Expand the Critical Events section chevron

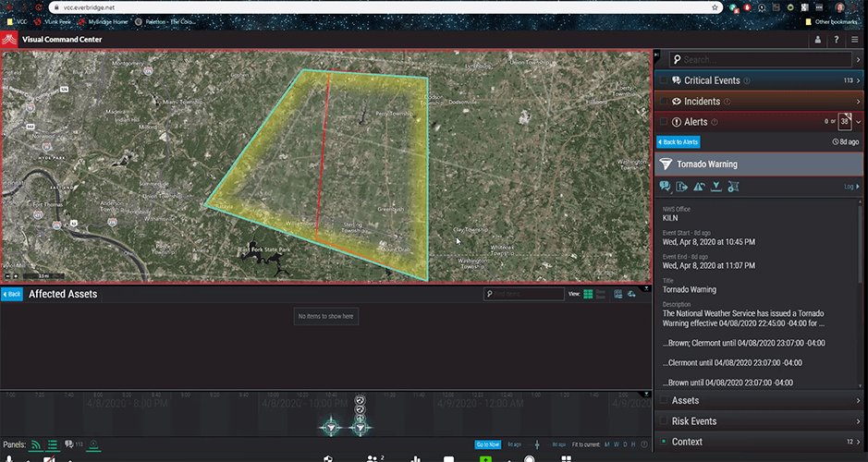[859, 80]
